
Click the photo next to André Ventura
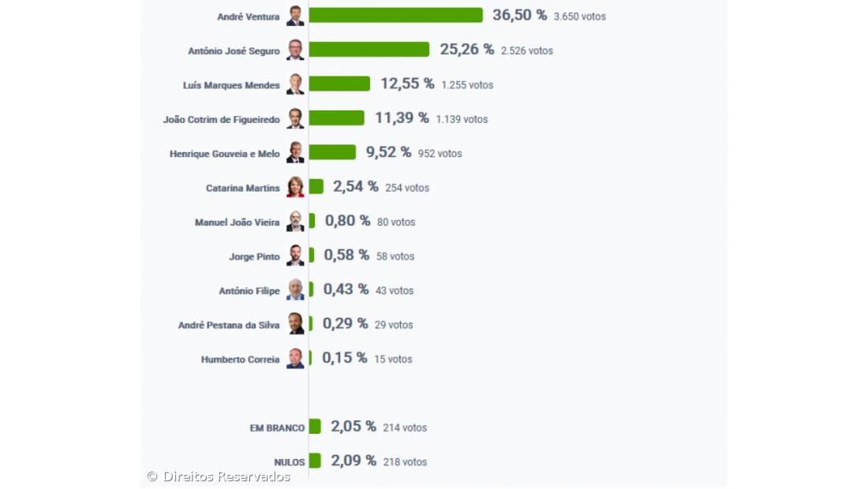click(295, 16)
